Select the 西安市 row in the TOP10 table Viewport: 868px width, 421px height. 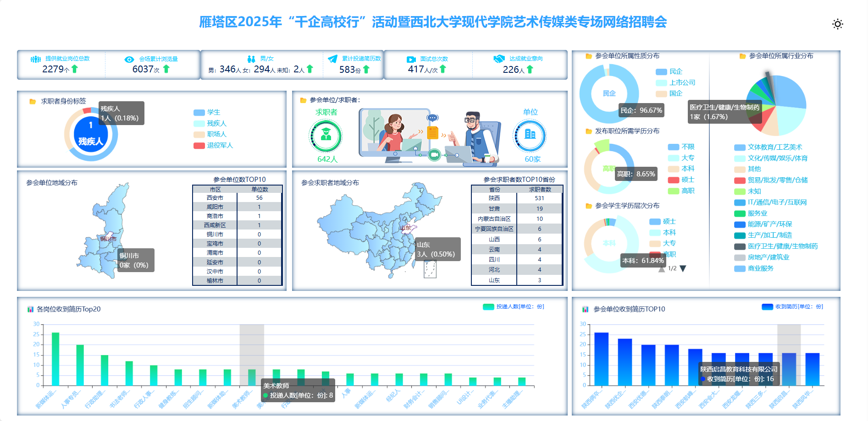[237, 198]
